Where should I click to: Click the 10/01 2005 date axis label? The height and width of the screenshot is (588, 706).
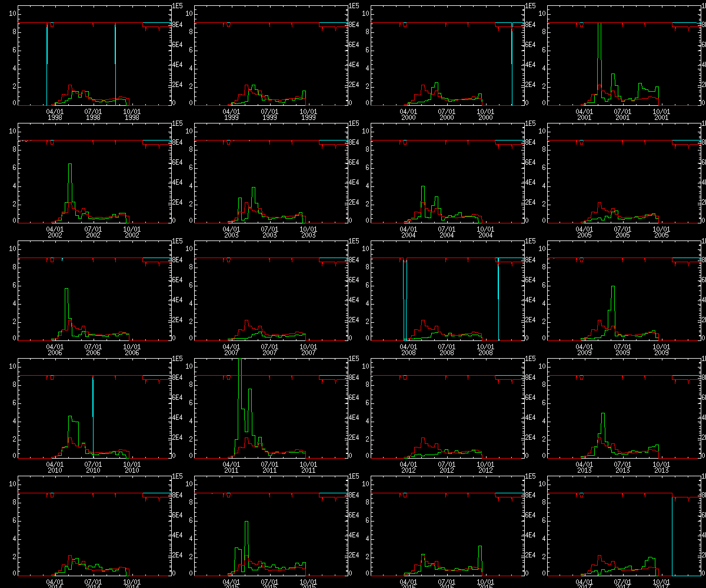(661, 232)
